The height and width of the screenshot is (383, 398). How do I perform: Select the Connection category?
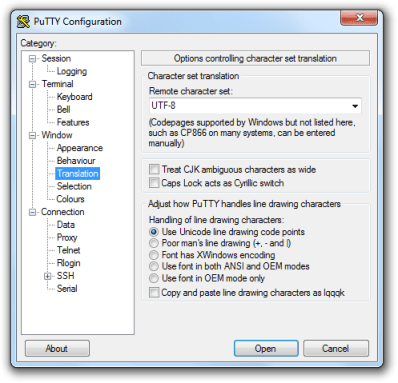63,212
